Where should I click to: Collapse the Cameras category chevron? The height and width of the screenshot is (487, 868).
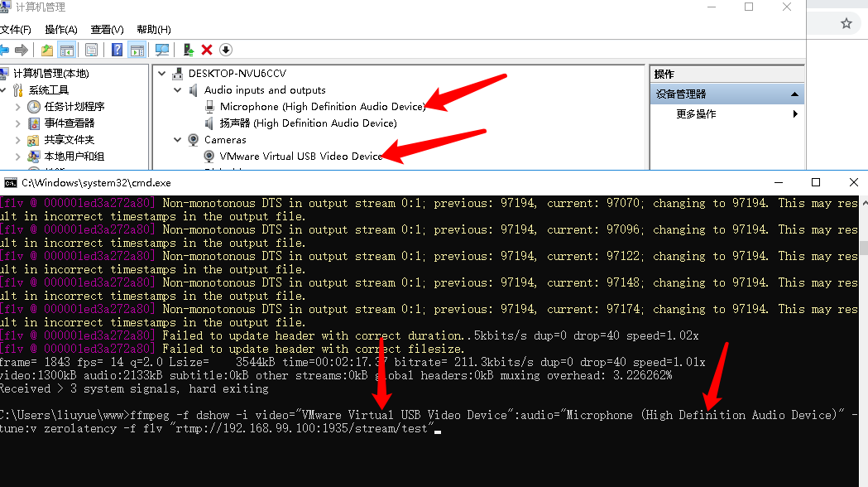(x=177, y=140)
